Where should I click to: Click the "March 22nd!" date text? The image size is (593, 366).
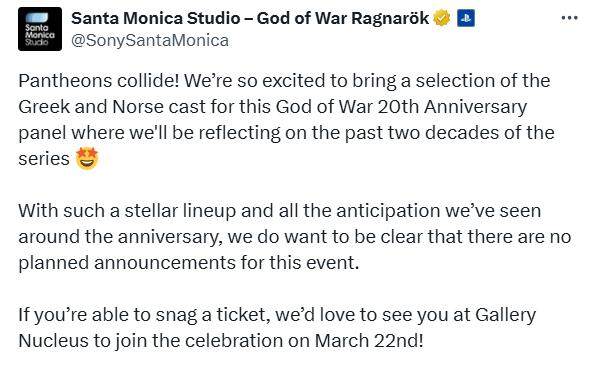pos(369,341)
